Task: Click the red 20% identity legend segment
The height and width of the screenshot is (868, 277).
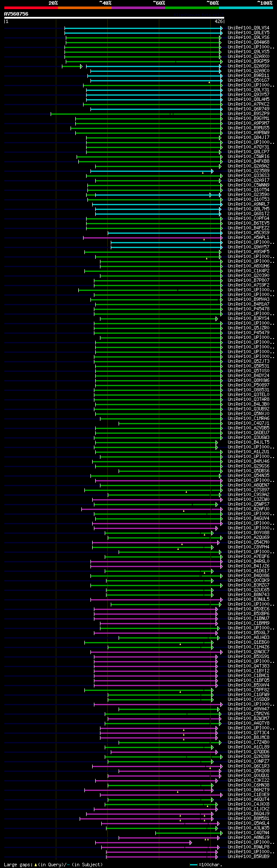Action: (x=31, y=8)
